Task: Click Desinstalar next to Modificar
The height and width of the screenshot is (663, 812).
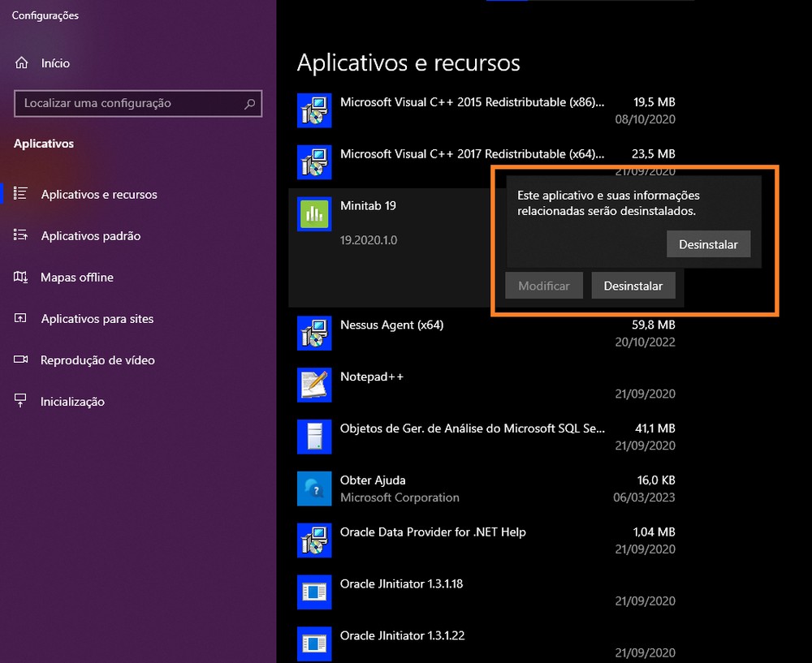Action: pyautogui.click(x=634, y=285)
